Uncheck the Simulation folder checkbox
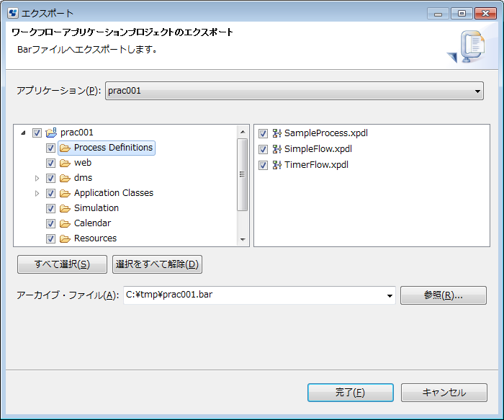Screen dimensions: 504x420 (x=50, y=208)
